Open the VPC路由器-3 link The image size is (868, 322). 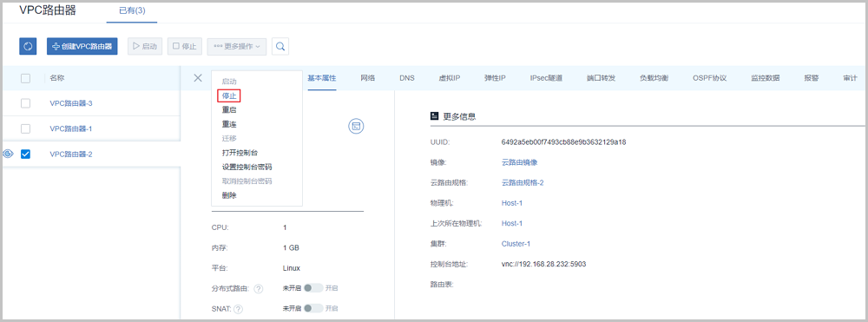tap(71, 103)
